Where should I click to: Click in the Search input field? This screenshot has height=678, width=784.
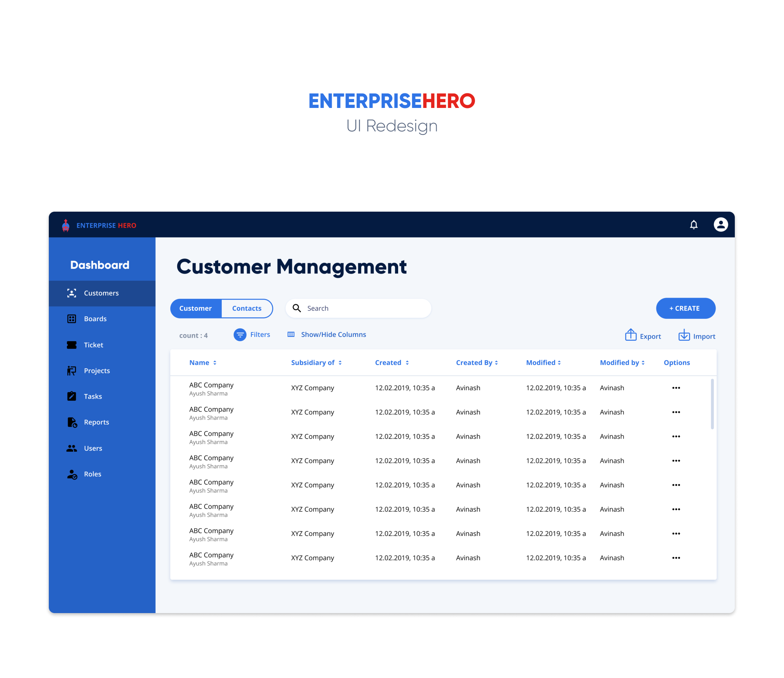[358, 308]
